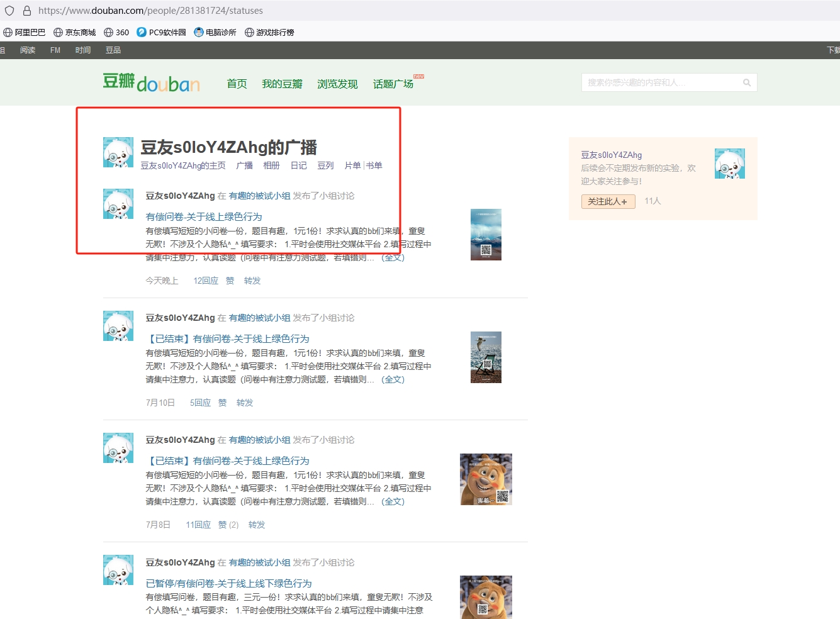Open the 阿里巴巴 bookmark

[x=25, y=32]
